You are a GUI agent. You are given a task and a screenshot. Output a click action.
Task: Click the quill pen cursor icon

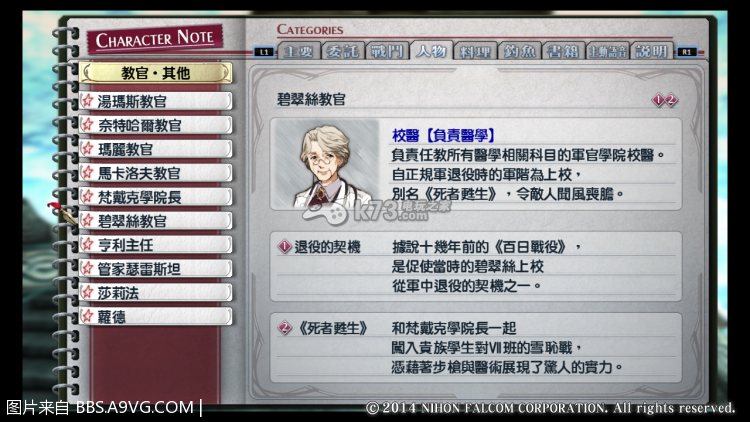[62, 213]
